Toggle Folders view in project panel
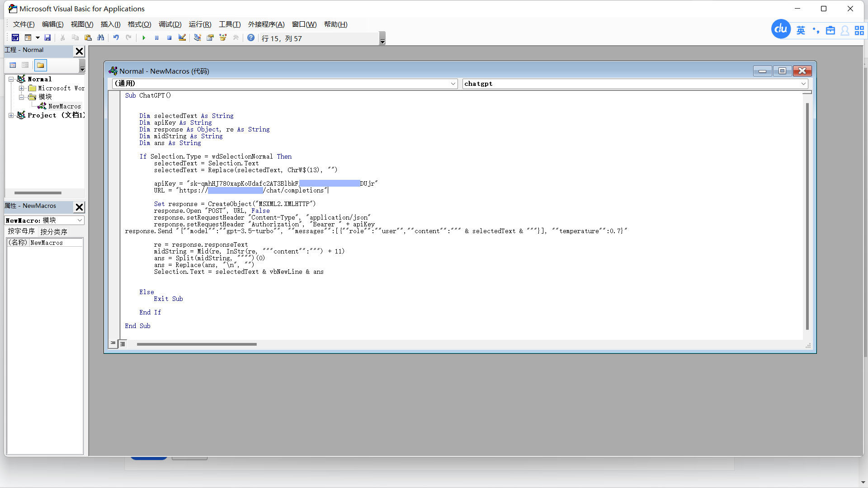Viewport: 868px width, 488px height. click(x=41, y=66)
